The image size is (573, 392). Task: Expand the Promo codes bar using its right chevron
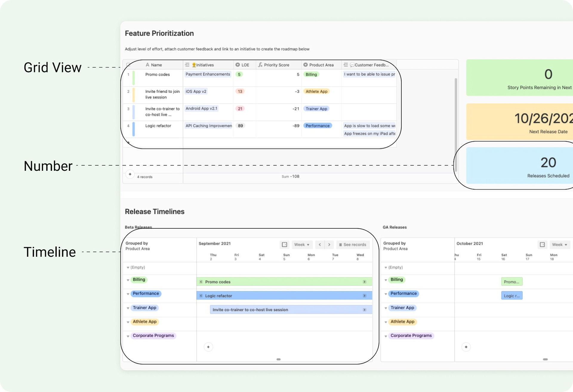pyautogui.click(x=364, y=282)
